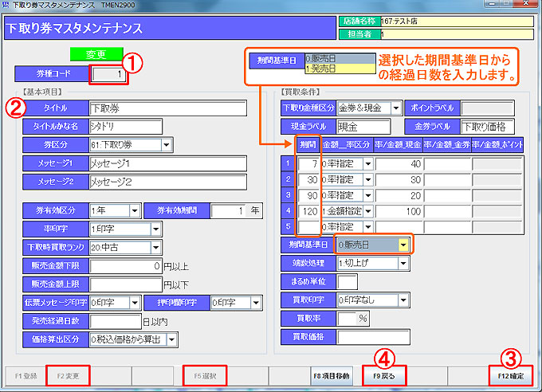Click the 現金ラベル field containing 現金
The width and height of the screenshot is (542, 392).
363,127
